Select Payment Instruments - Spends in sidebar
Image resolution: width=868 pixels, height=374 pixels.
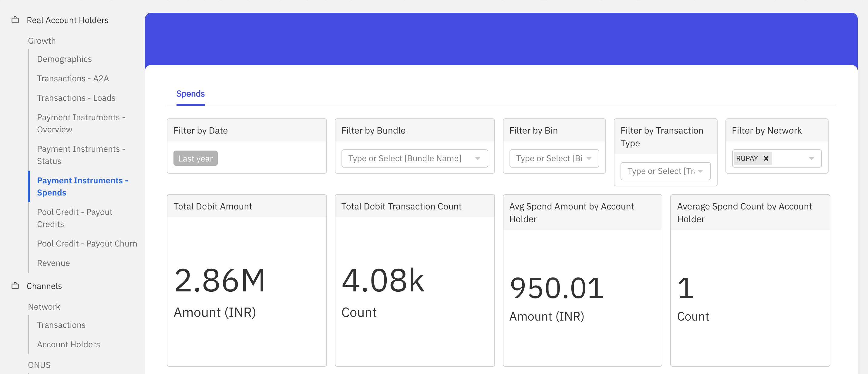click(x=82, y=186)
